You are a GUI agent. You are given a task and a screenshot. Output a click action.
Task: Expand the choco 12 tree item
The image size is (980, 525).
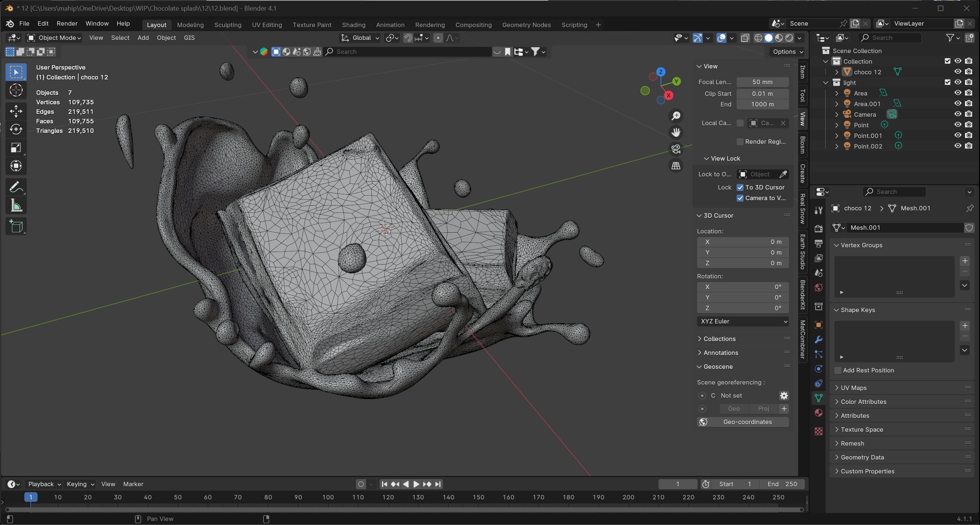(x=836, y=72)
